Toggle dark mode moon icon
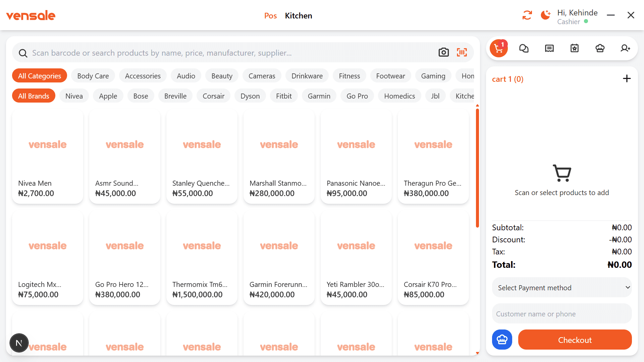The image size is (644, 362). click(546, 15)
